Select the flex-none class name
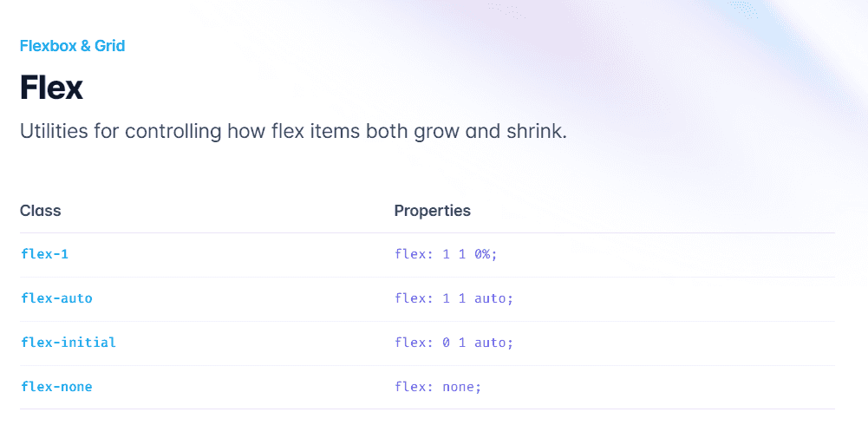868x425 pixels. [x=56, y=387]
